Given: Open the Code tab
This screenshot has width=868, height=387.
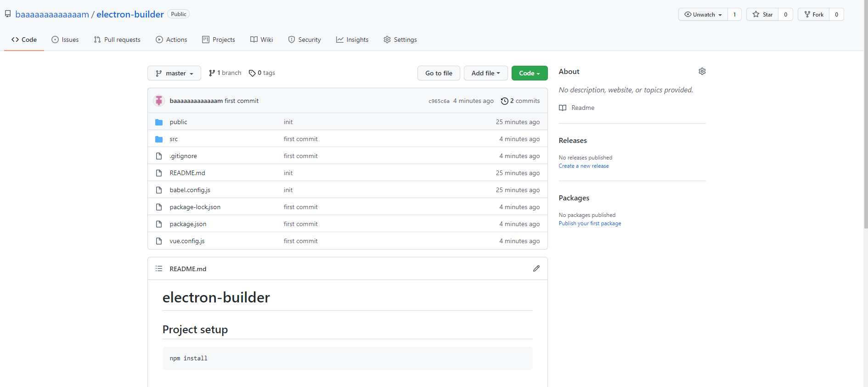Looking at the screenshot, I should [24, 40].
